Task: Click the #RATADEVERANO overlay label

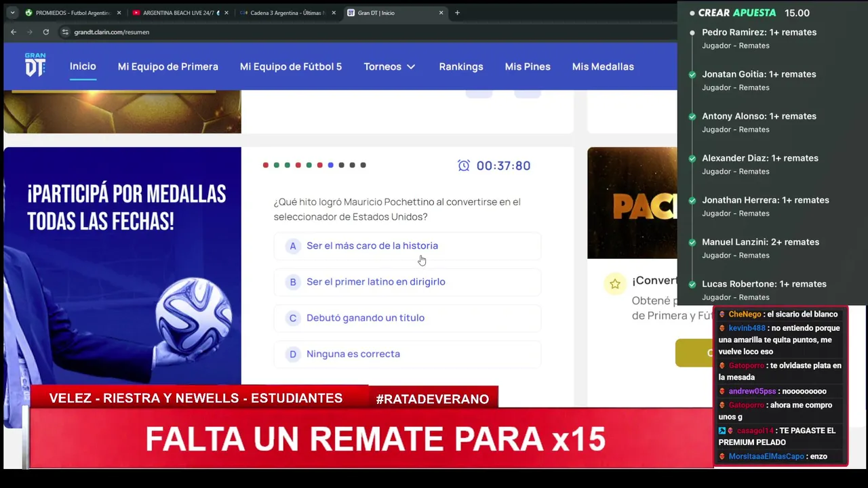Action: click(433, 399)
